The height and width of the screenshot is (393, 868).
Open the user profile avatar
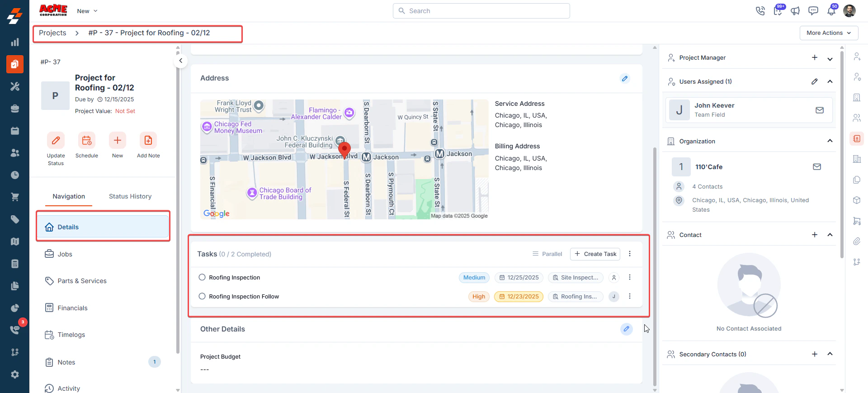(849, 11)
